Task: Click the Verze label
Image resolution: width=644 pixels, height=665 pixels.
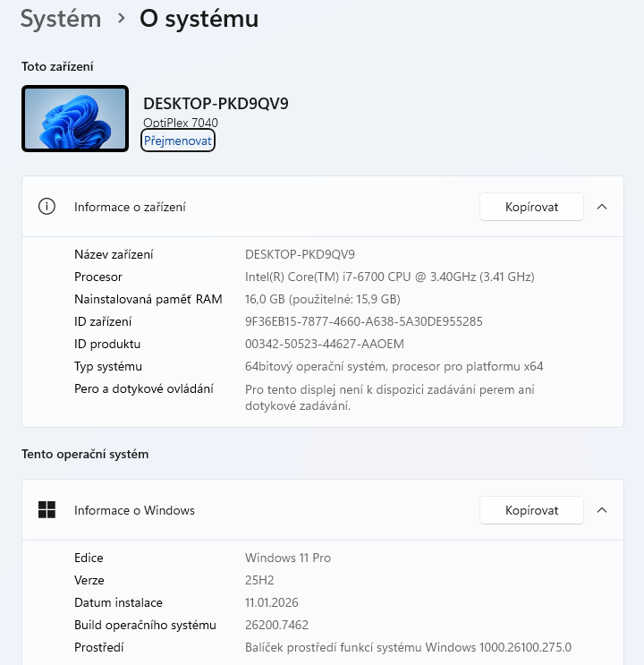Action: coord(89,580)
